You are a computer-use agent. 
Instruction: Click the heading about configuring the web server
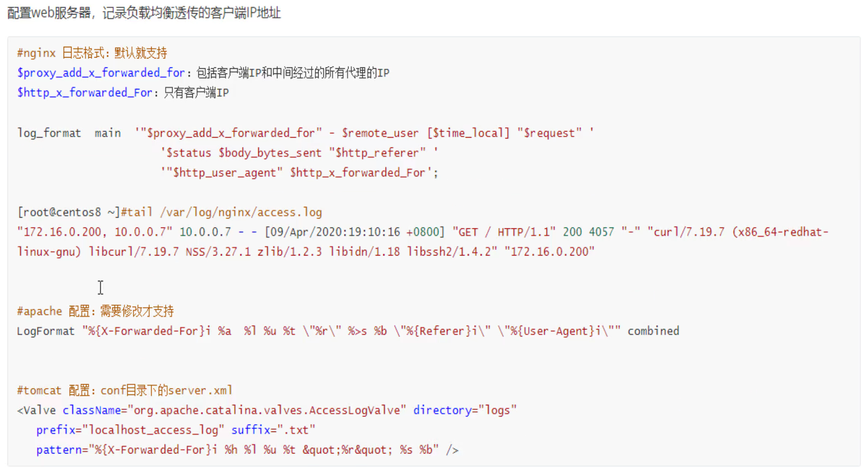[x=144, y=13]
